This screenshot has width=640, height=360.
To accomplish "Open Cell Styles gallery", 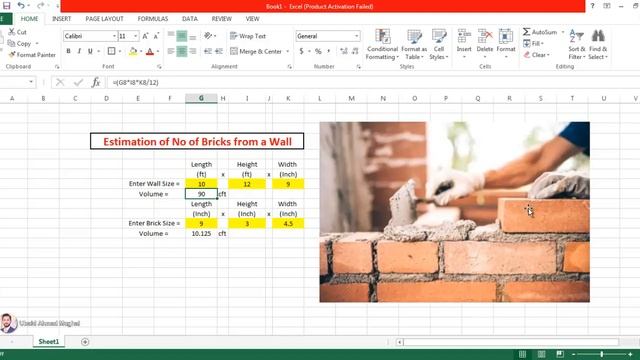I will [x=439, y=44].
